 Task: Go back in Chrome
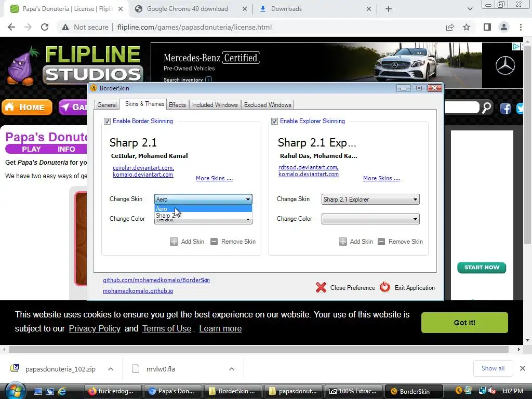(11, 27)
